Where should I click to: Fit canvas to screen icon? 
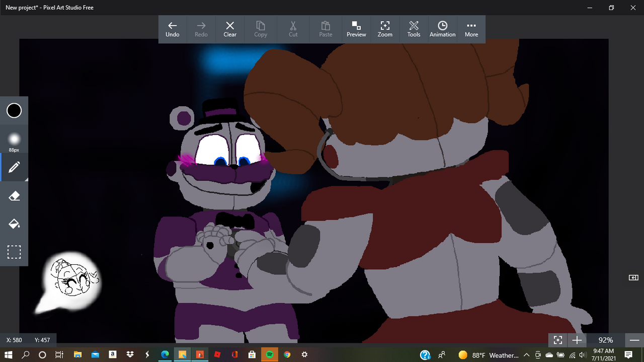557,340
